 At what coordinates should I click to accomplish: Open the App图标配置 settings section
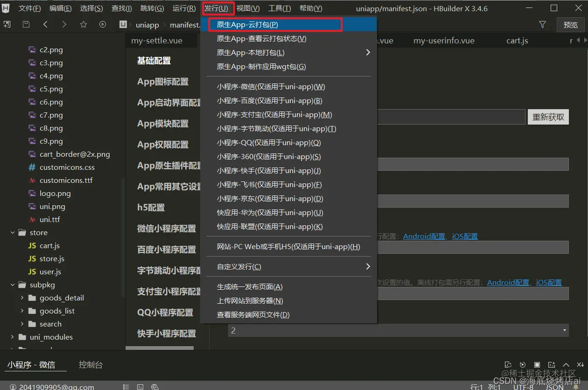click(163, 82)
